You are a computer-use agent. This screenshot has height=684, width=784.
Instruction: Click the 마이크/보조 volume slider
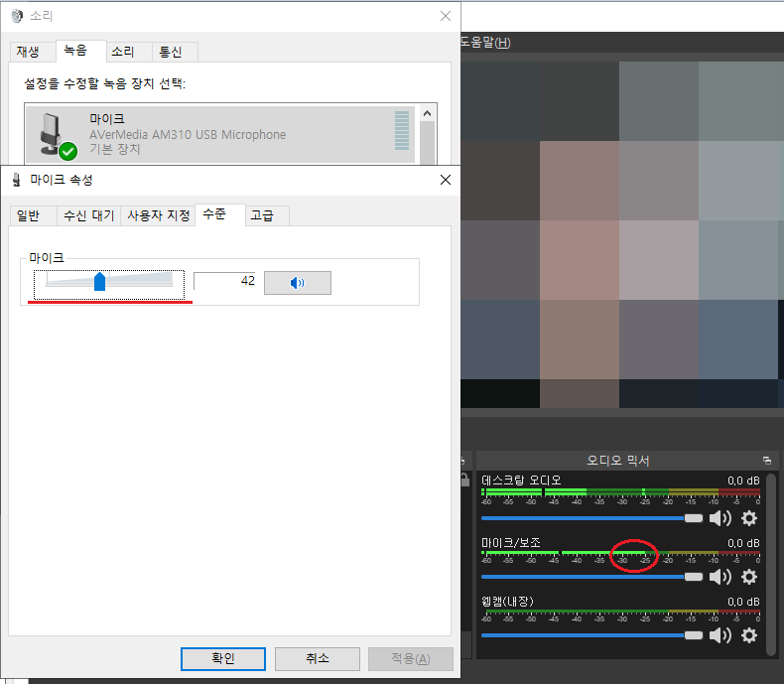point(592,577)
